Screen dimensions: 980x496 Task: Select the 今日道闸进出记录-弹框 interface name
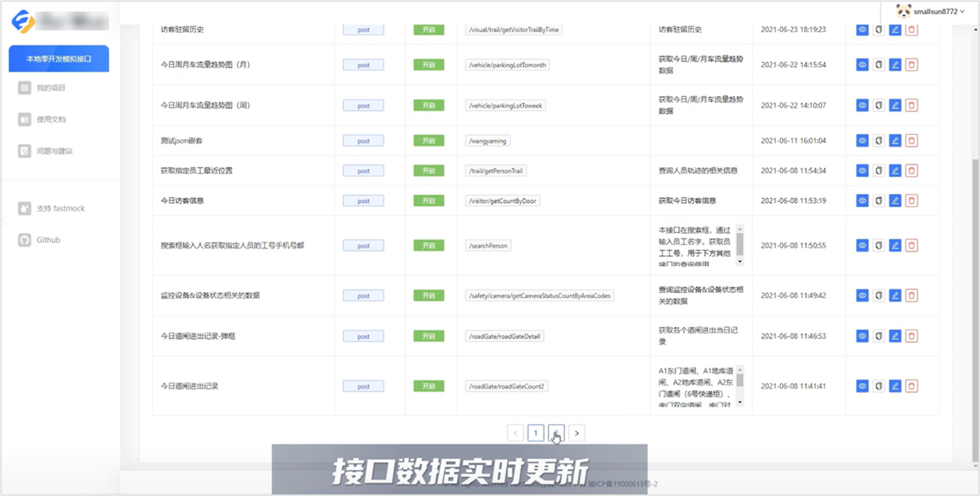click(x=198, y=336)
